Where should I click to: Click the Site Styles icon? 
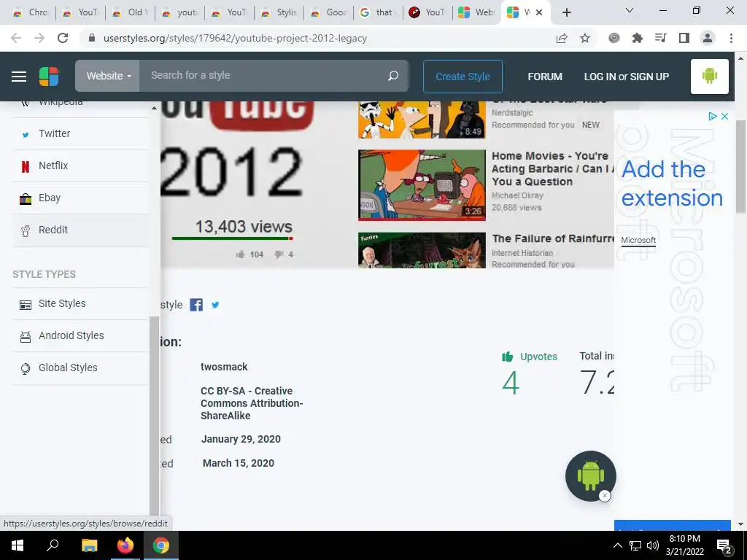click(26, 305)
